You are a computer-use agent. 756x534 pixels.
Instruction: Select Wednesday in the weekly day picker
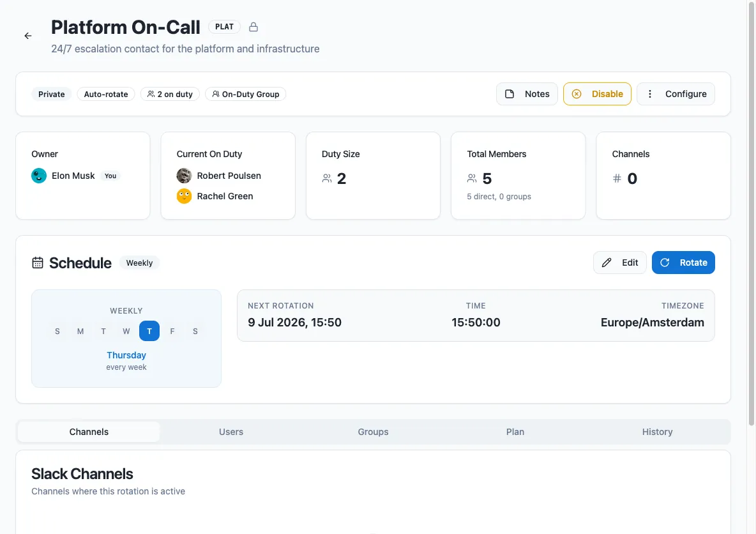[126, 331]
